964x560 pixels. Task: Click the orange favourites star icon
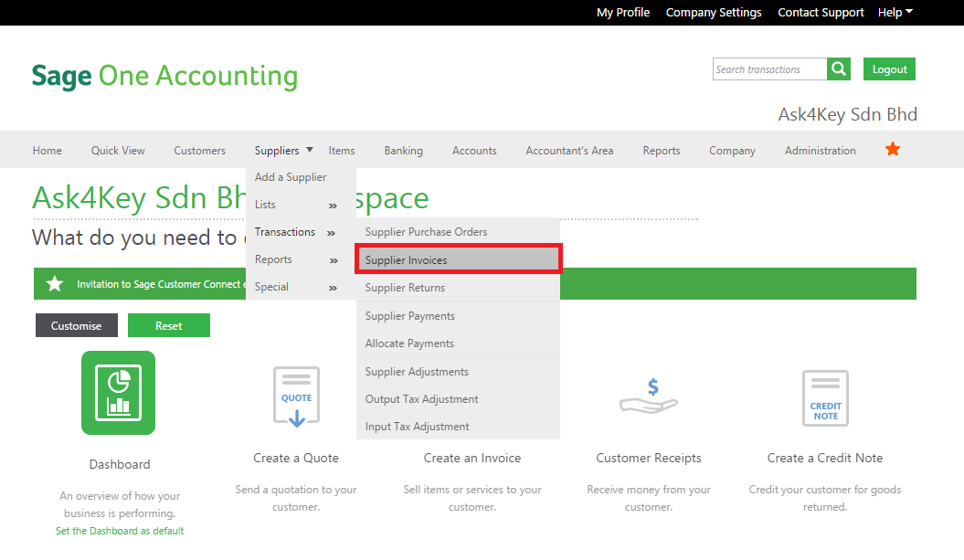tap(893, 150)
